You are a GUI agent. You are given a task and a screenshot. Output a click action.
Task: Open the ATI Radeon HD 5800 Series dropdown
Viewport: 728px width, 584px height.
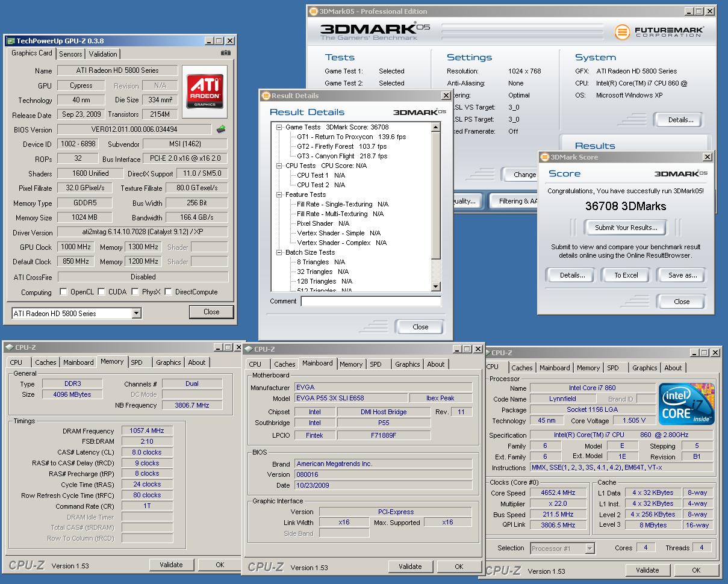tap(136, 313)
